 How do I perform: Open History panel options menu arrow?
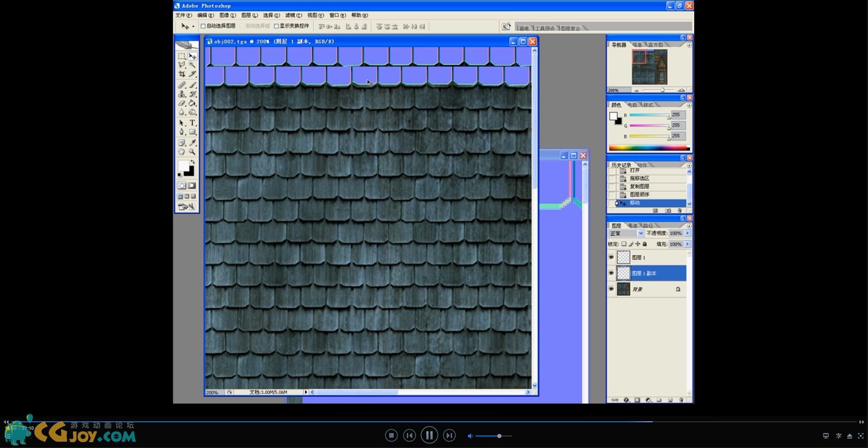point(689,165)
